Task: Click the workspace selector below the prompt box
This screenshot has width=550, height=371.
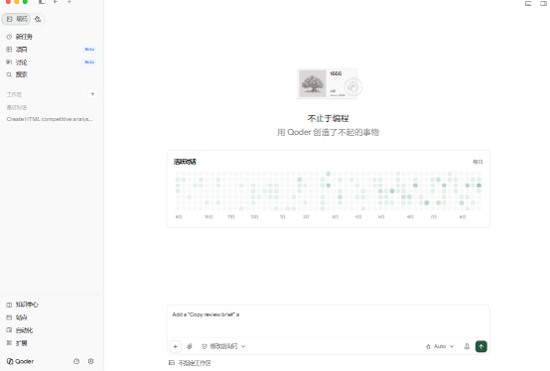Action: coord(190,363)
